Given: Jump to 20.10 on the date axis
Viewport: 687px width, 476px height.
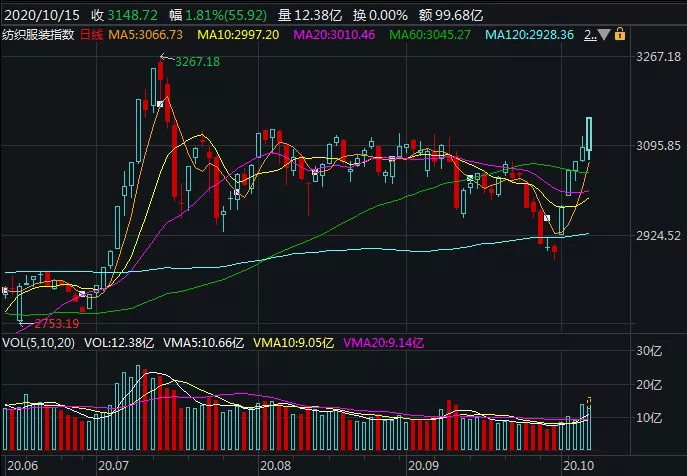Looking at the screenshot, I should pos(578,465).
